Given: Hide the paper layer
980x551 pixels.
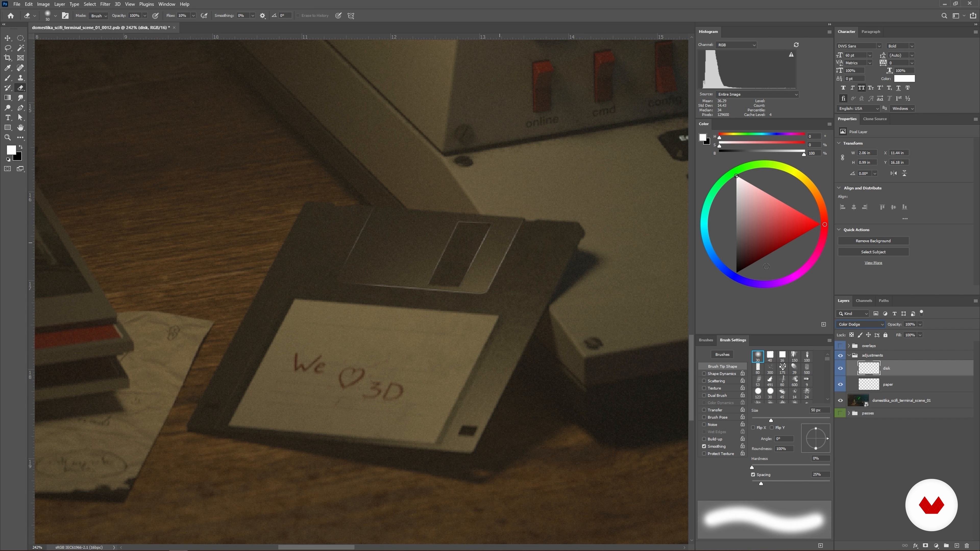Looking at the screenshot, I should point(840,384).
